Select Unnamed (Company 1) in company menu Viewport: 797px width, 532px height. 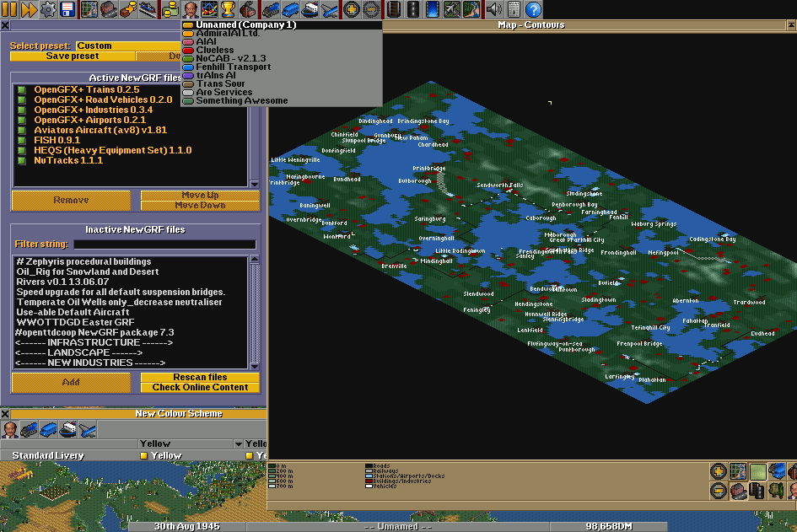[x=282, y=25]
